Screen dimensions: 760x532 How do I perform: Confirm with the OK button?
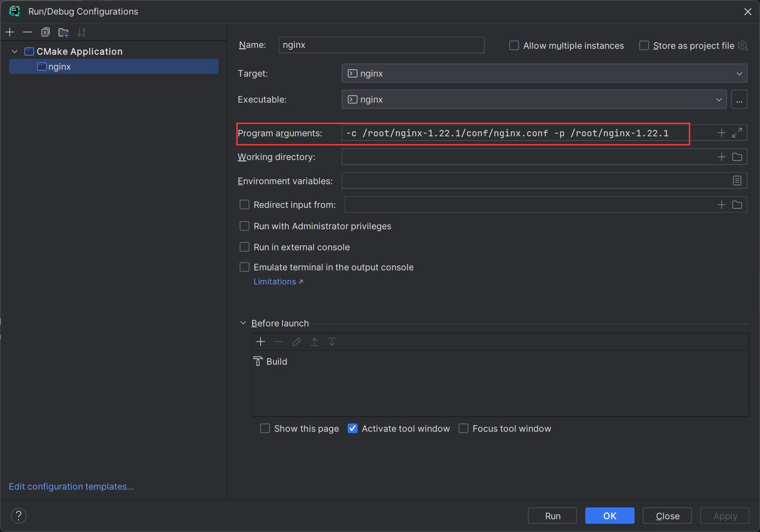pyautogui.click(x=610, y=516)
